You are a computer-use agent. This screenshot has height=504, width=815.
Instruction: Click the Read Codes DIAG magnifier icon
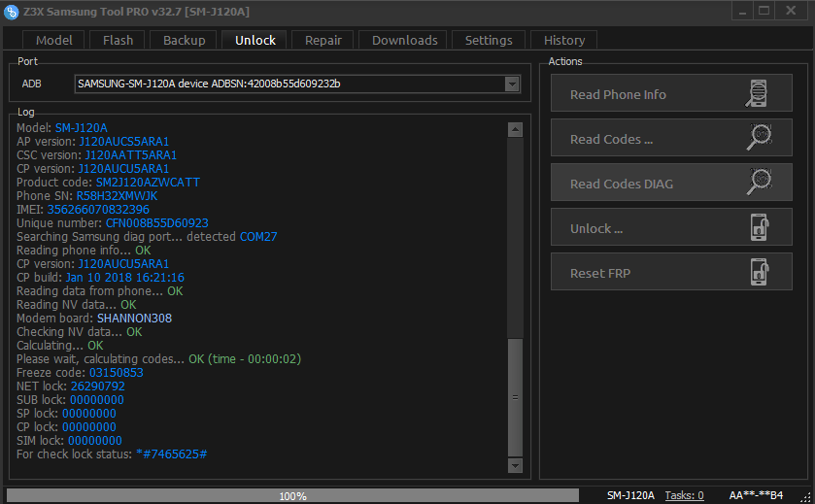point(759,183)
